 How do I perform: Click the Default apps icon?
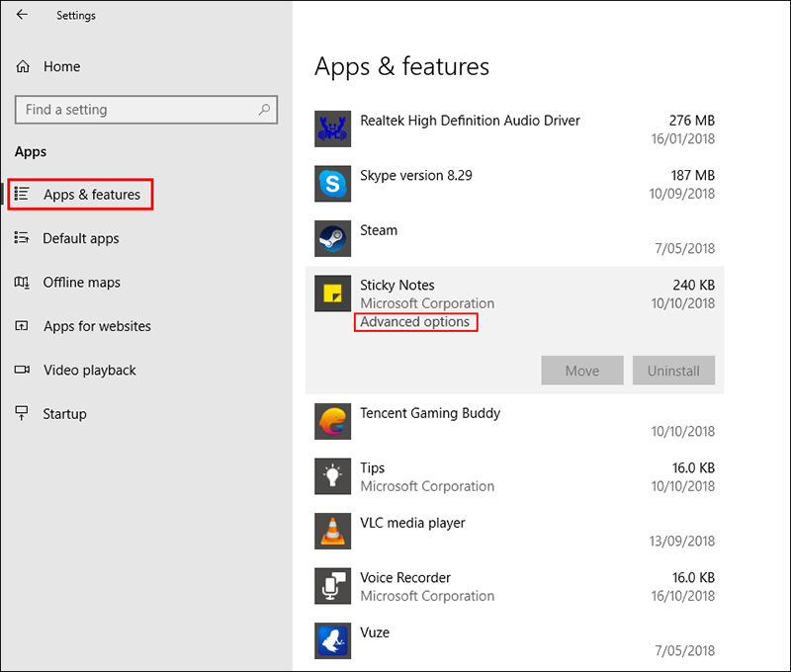[x=22, y=237]
